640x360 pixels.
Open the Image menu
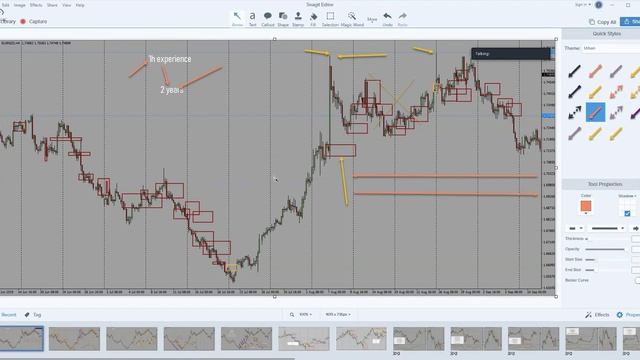20,5
